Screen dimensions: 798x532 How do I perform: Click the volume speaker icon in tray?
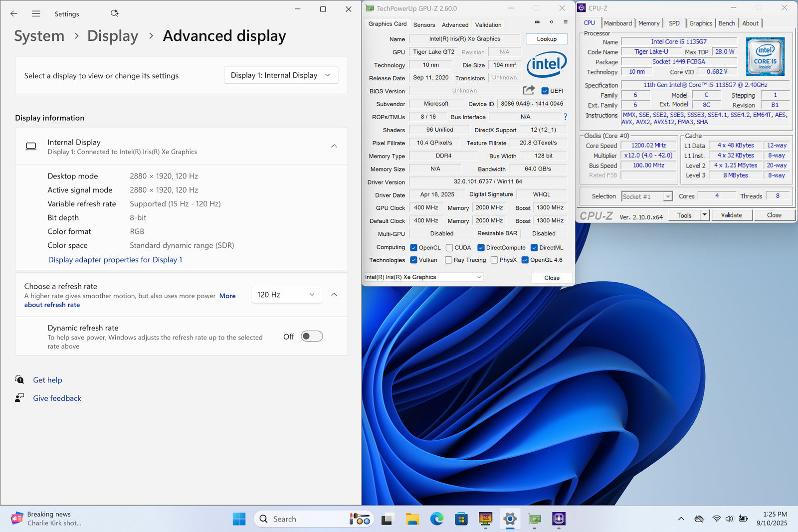729,519
